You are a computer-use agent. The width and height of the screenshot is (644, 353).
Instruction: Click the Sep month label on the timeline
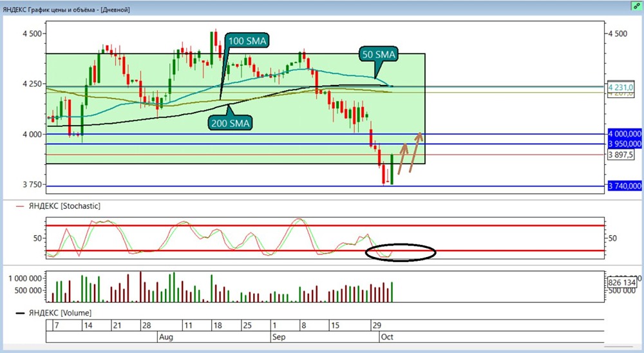pyautogui.click(x=278, y=337)
